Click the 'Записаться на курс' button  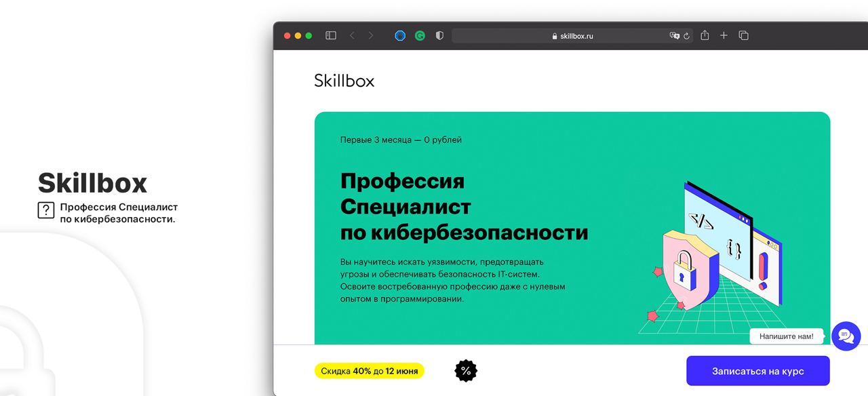(758, 371)
